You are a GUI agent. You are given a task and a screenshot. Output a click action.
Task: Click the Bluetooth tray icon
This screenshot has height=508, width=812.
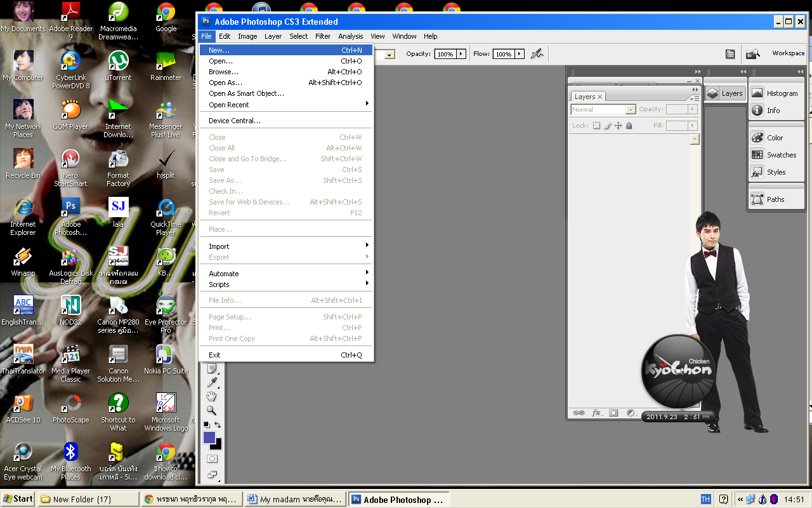click(x=774, y=500)
